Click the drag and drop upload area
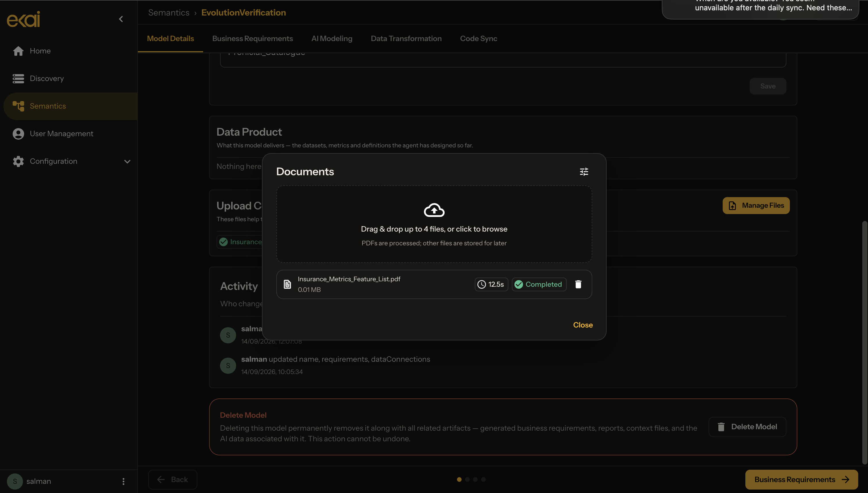The image size is (868, 493). point(434,224)
